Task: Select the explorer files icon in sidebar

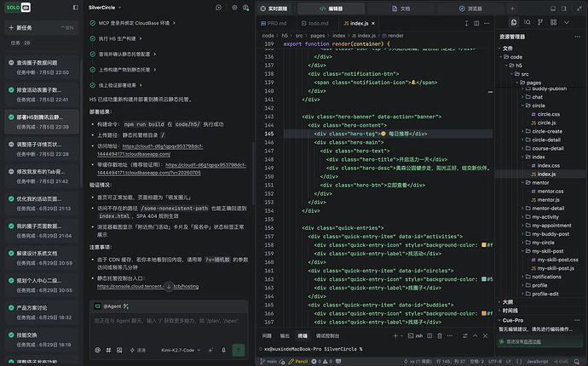Action: tap(514, 22)
